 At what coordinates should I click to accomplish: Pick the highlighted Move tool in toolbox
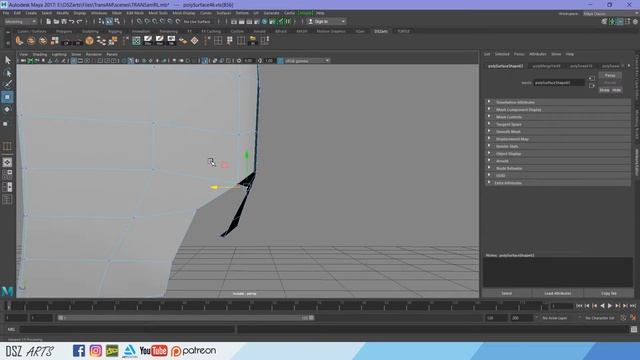point(7,97)
